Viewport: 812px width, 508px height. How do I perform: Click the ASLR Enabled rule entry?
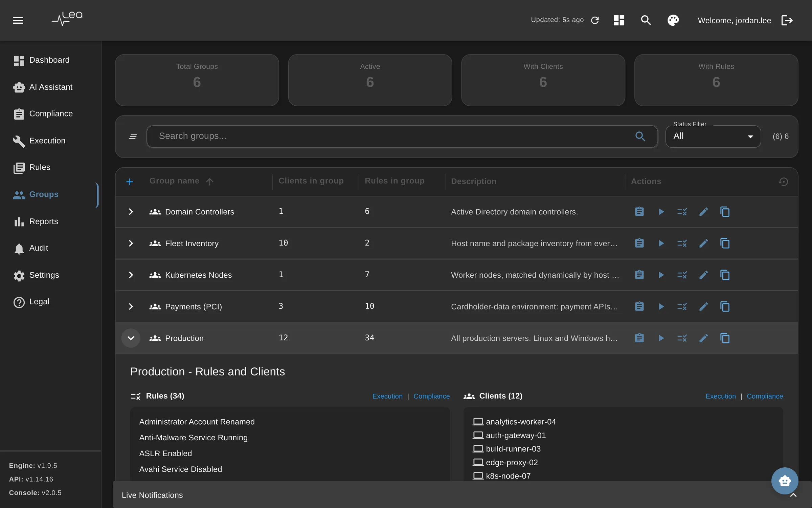tap(165, 453)
